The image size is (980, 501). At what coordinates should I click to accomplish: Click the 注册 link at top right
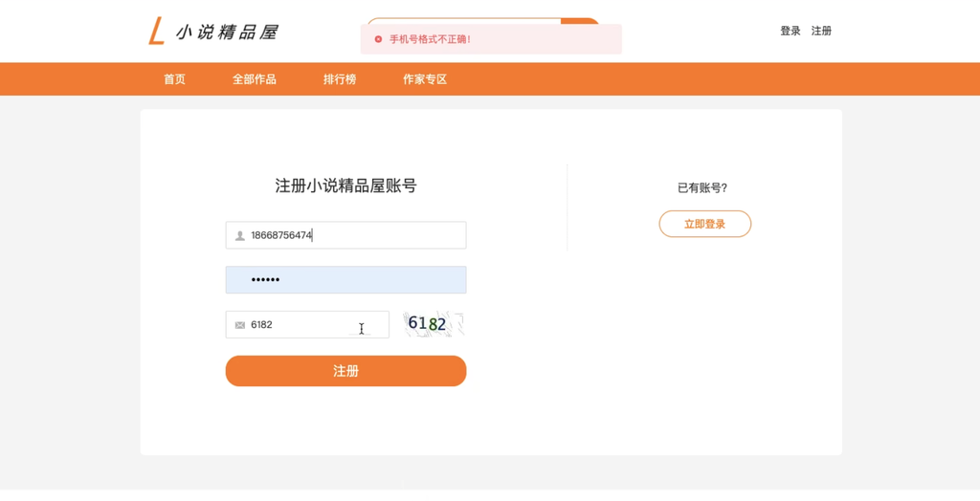[821, 31]
